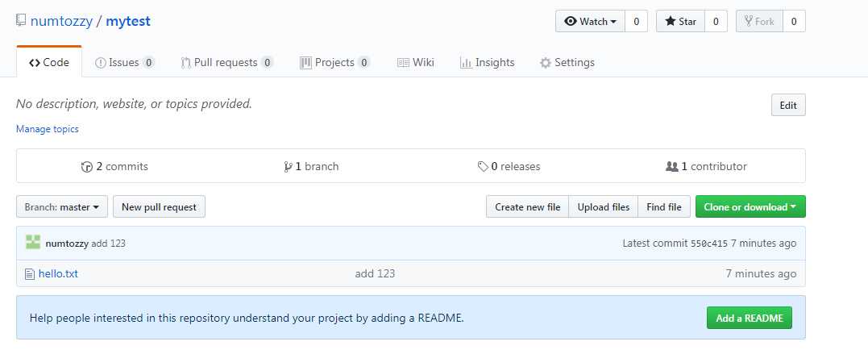Open commit hash 550c415

[x=709, y=244]
